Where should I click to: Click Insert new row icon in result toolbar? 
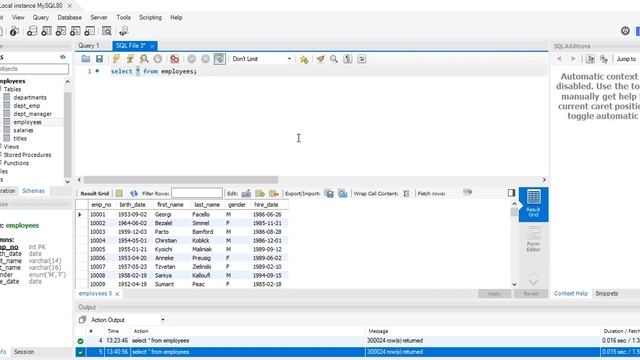[x=260, y=193]
